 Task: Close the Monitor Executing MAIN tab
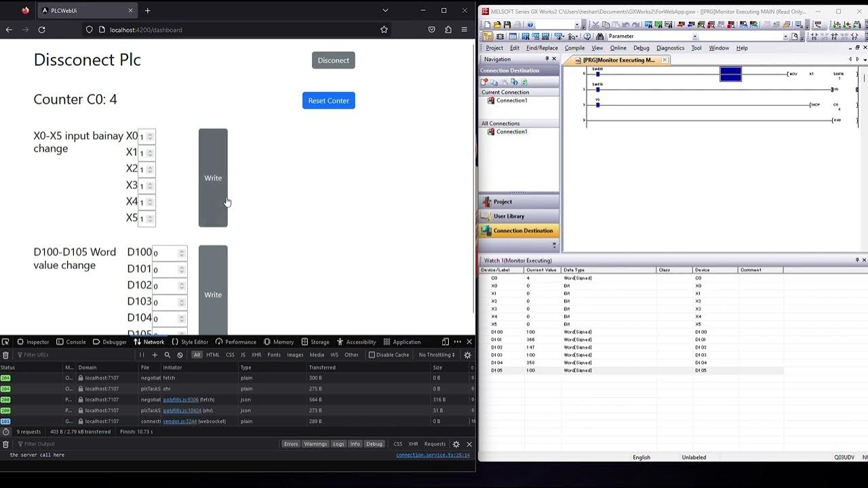point(665,60)
